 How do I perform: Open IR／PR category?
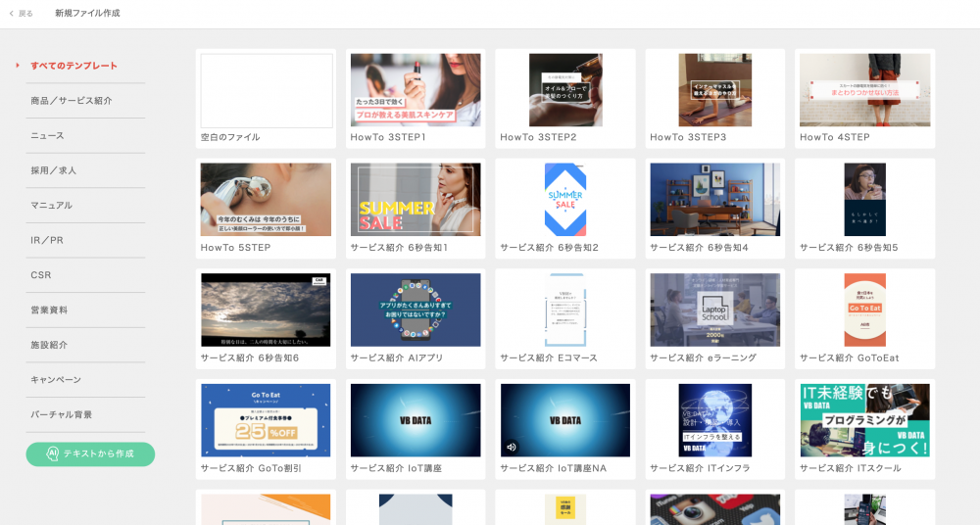coord(47,240)
